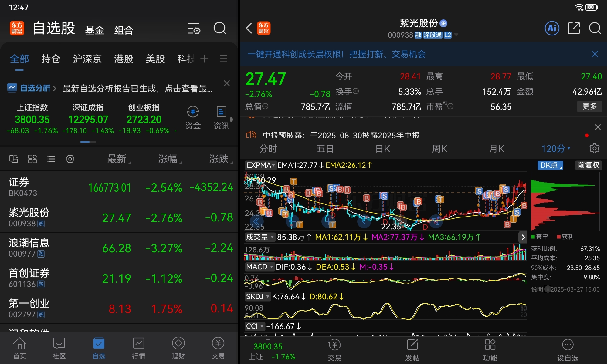Open the group tabs hamburger menu
Image resolution: width=607 pixels, height=364 pixels.
[x=224, y=59]
